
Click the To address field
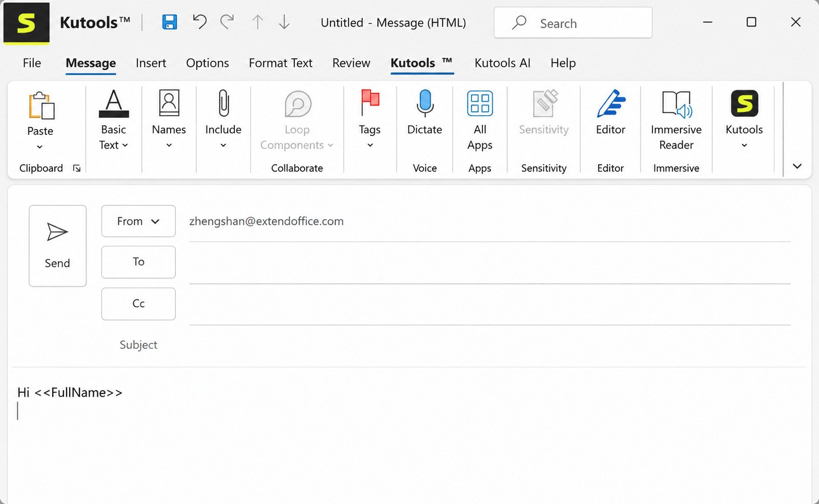pyautogui.click(x=489, y=263)
